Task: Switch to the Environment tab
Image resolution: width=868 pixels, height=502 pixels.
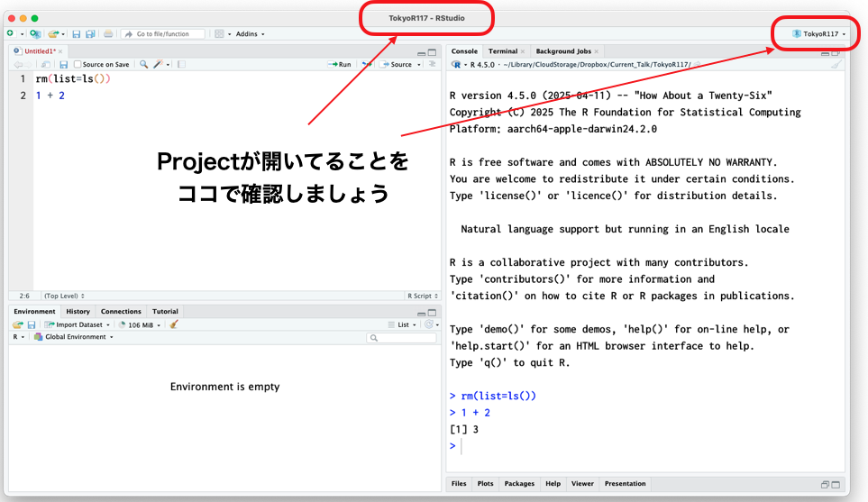Action: (x=34, y=311)
